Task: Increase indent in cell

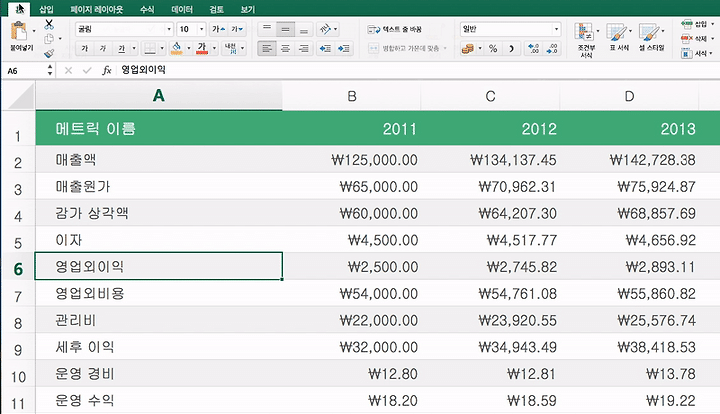Action: tap(343, 48)
